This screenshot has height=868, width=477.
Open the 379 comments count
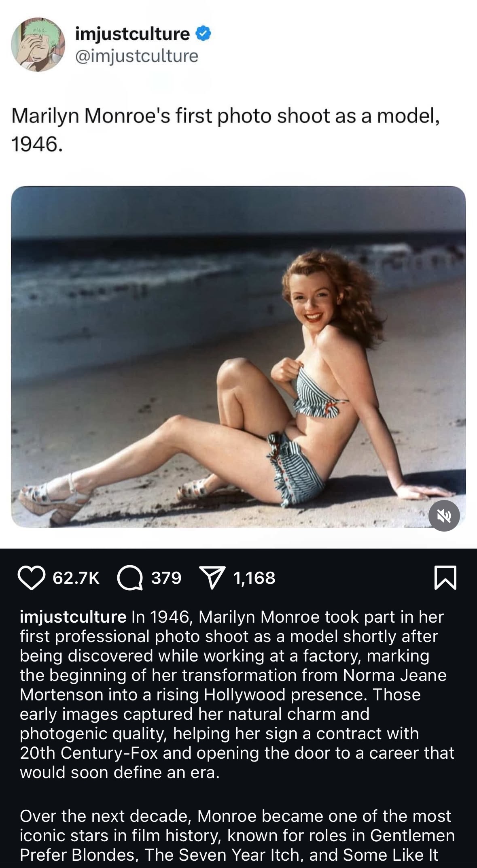(166, 578)
